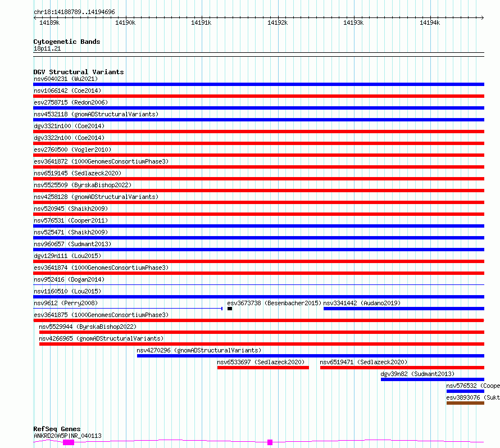
Task: Select the nsv9612 (Perry2008) label
Action: (66, 303)
